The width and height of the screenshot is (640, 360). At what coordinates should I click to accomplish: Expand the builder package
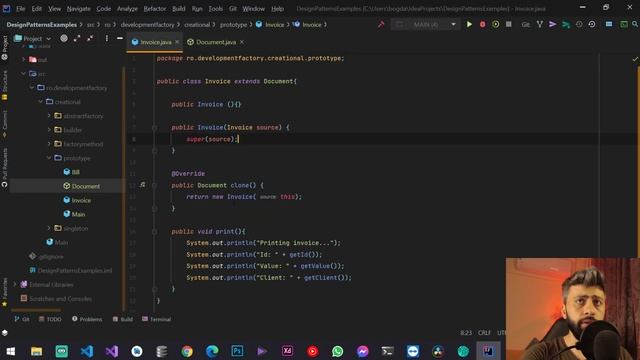(x=49, y=130)
